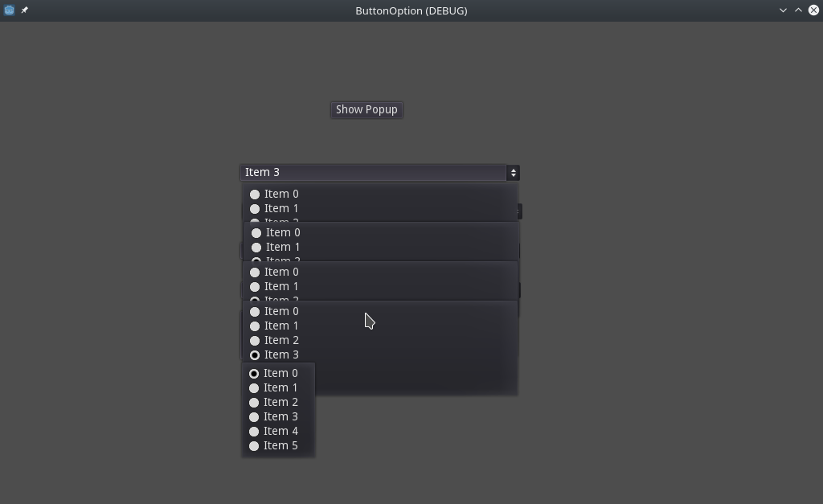
Task: Click the Godot application icon in titlebar
Action: [x=8, y=10]
